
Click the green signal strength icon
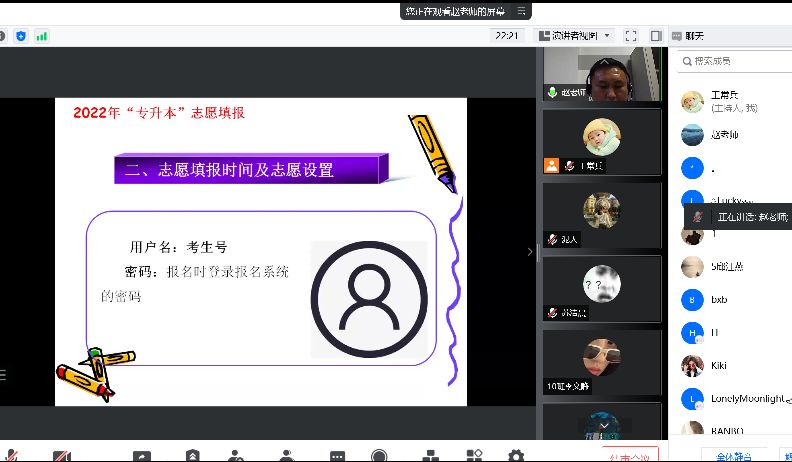click(x=41, y=35)
